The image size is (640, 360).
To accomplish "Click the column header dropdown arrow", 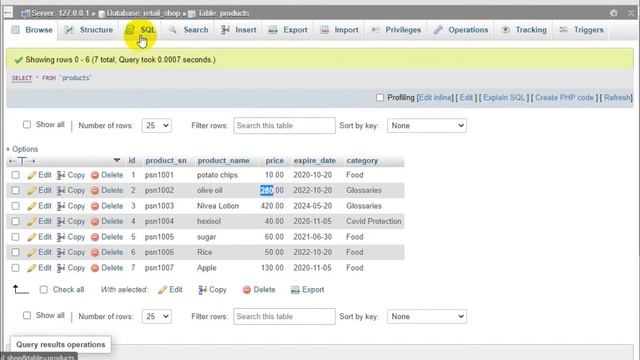I will tap(117, 160).
